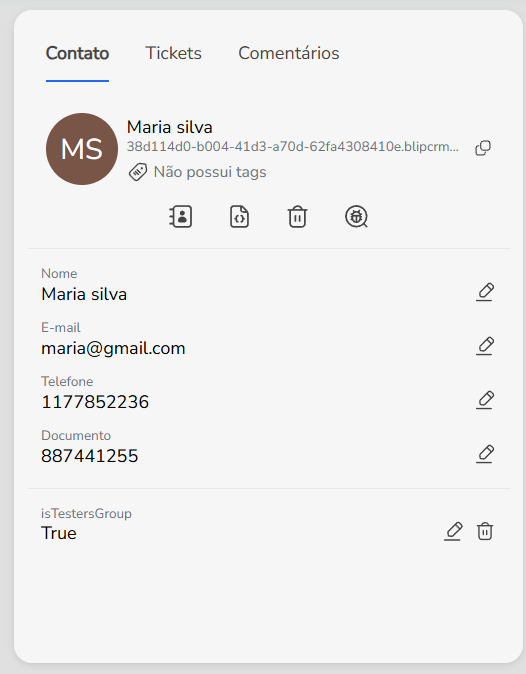Edit the Documento field pencil icon
526x674 pixels.
(x=485, y=454)
